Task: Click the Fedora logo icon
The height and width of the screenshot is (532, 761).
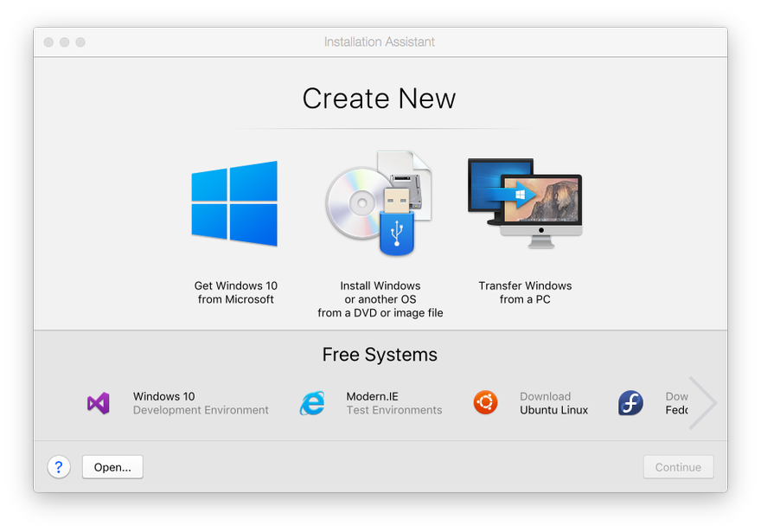Action: [x=630, y=403]
